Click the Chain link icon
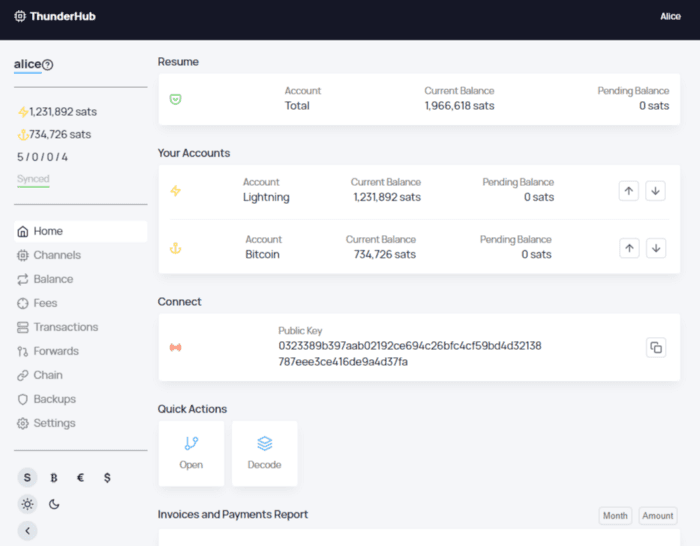 click(23, 375)
